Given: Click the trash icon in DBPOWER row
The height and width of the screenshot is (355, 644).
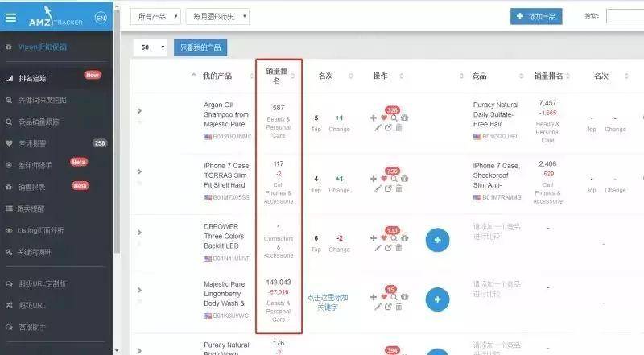Looking at the screenshot, I should point(398,248).
